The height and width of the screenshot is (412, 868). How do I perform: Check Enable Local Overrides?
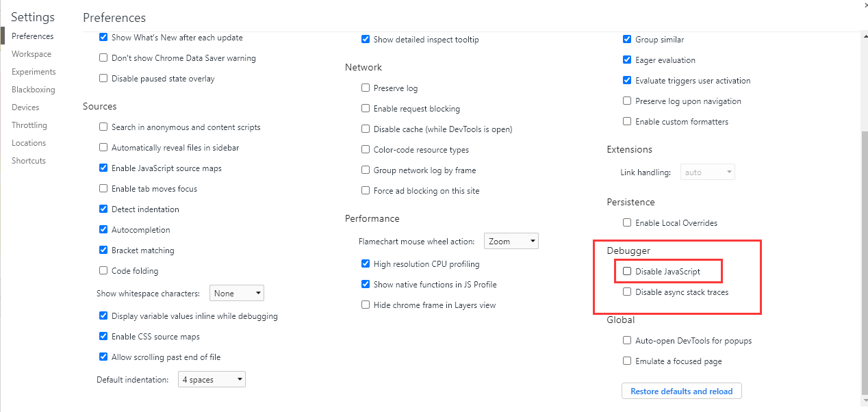627,223
